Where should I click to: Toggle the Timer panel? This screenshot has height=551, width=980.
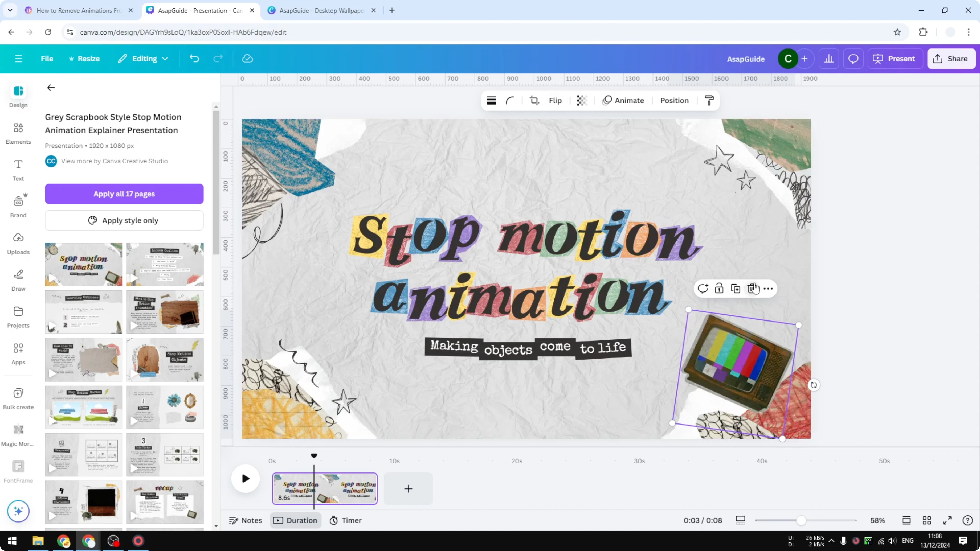click(345, 520)
